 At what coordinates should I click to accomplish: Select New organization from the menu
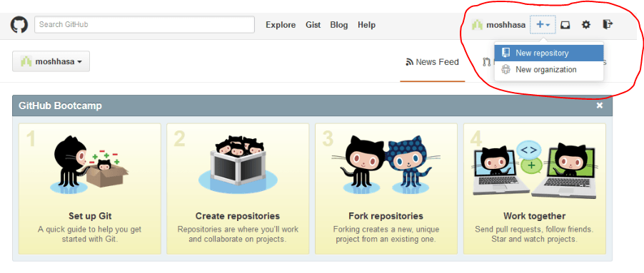[x=549, y=70]
